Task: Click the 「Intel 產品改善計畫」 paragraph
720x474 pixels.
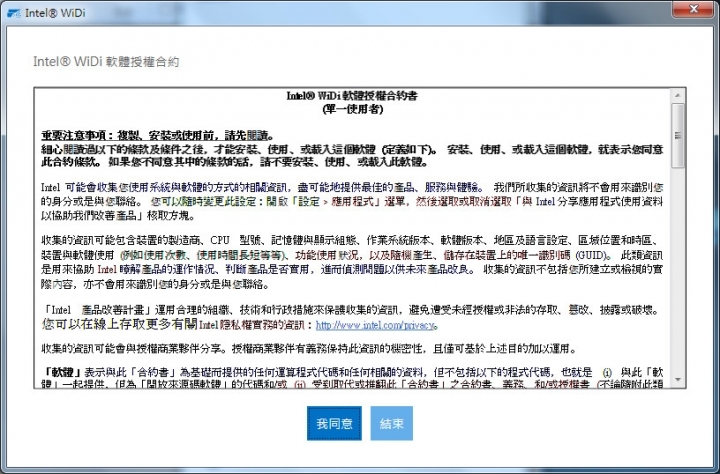Action: click(352, 317)
